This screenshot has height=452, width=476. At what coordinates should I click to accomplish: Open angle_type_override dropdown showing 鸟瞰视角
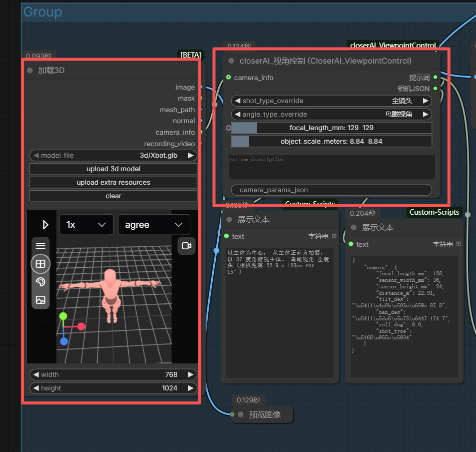(x=331, y=115)
